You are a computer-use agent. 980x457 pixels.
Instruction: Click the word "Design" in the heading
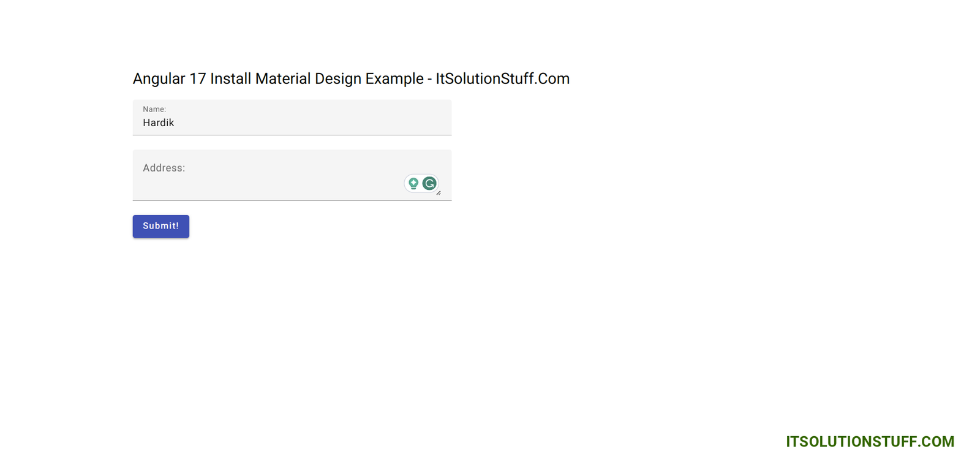pyautogui.click(x=337, y=79)
